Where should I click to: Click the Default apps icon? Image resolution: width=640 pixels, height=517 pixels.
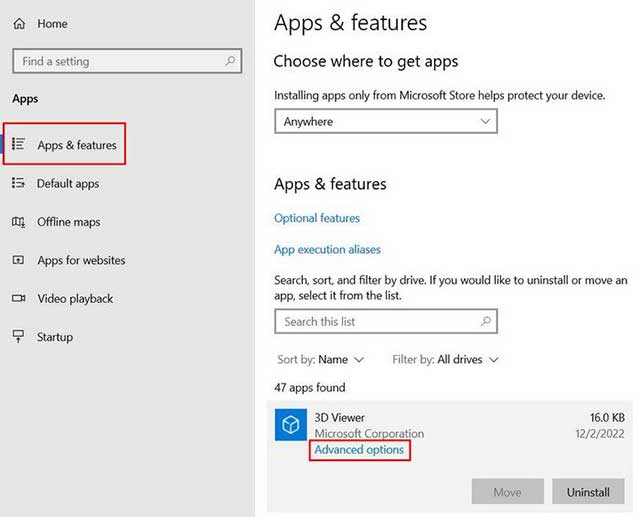tap(18, 183)
